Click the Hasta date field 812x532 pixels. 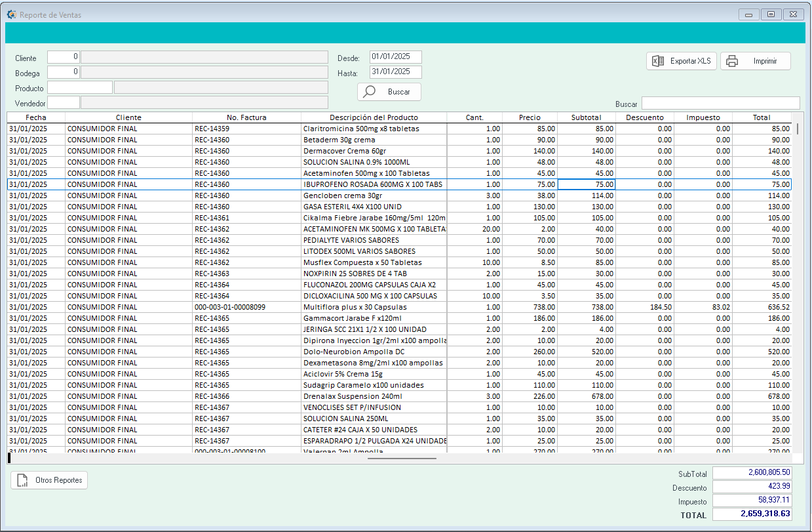pyautogui.click(x=395, y=72)
